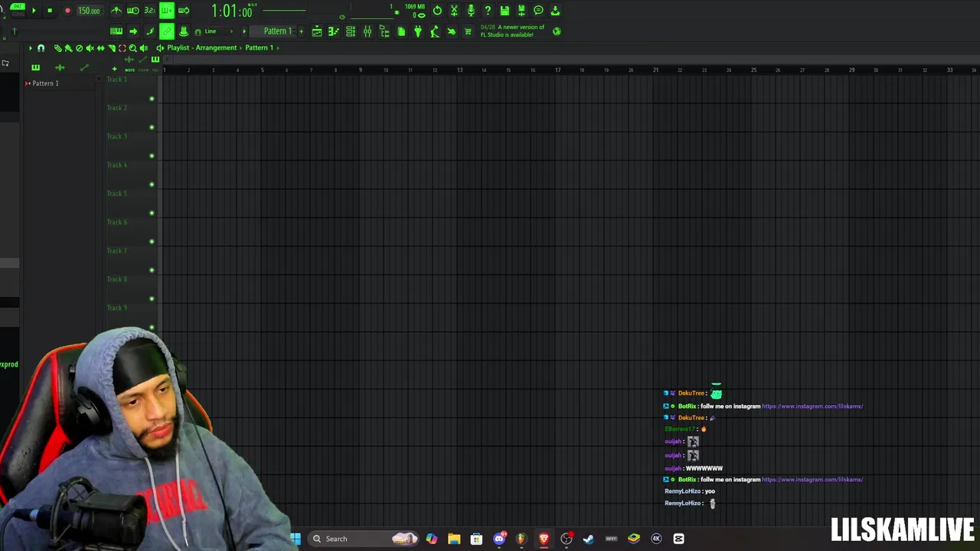This screenshot has width=980, height=551.
Task: Start playback with the Play button
Action: coord(34,11)
